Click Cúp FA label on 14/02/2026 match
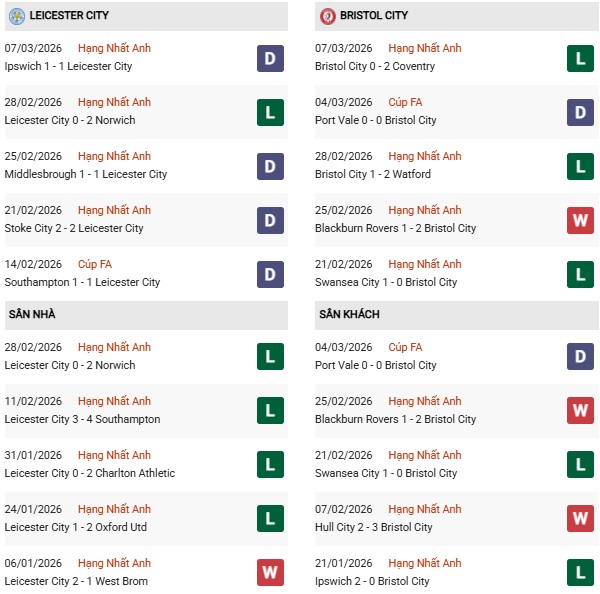Image resolution: width=600 pixels, height=594 pixels. click(95, 264)
